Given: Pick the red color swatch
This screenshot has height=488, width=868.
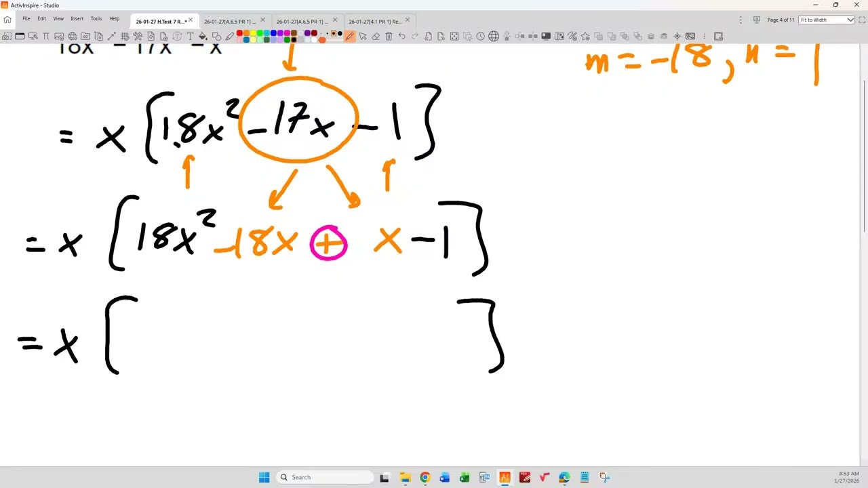Looking at the screenshot, I should click(x=239, y=33).
